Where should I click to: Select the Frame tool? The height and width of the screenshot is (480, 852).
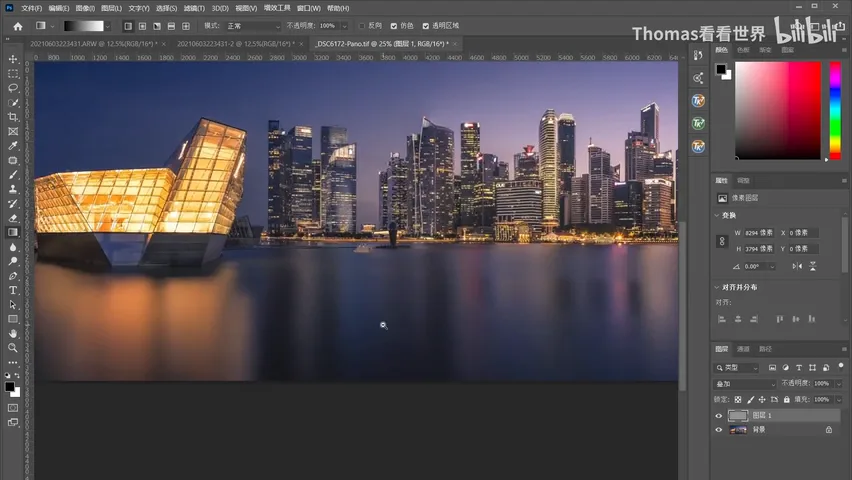(x=13, y=132)
